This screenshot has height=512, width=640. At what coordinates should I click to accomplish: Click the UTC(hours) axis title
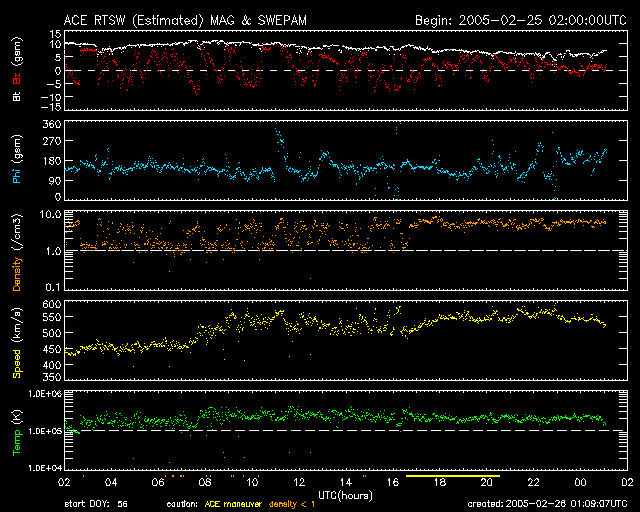[345, 495]
